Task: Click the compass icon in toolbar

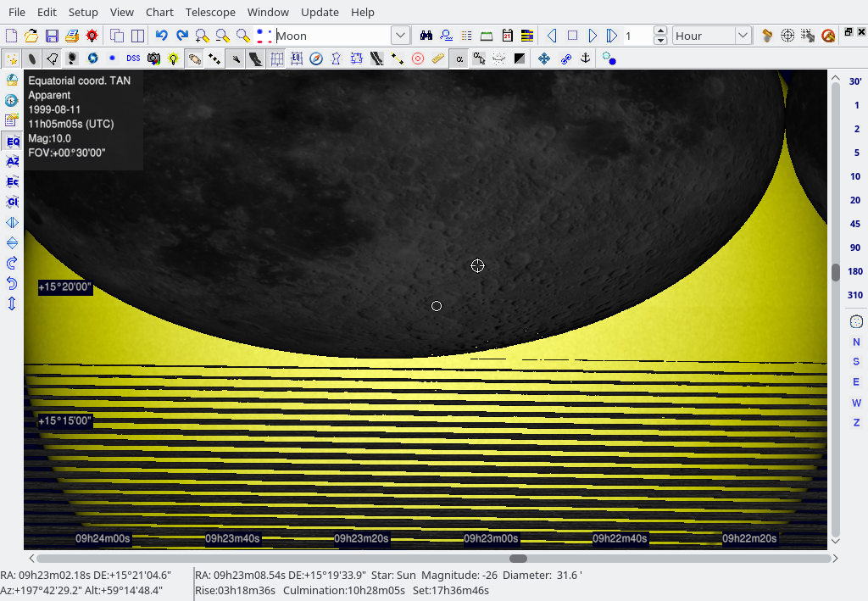Action: 316,58
